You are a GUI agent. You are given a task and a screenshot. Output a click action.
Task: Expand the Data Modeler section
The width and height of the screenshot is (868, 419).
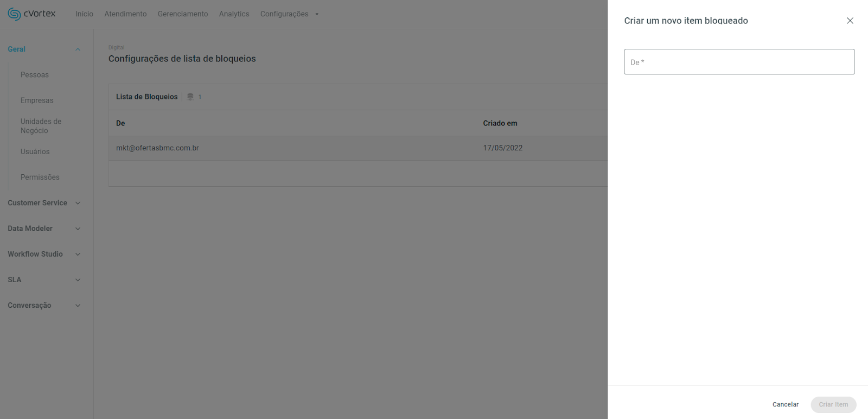coord(78,228)
